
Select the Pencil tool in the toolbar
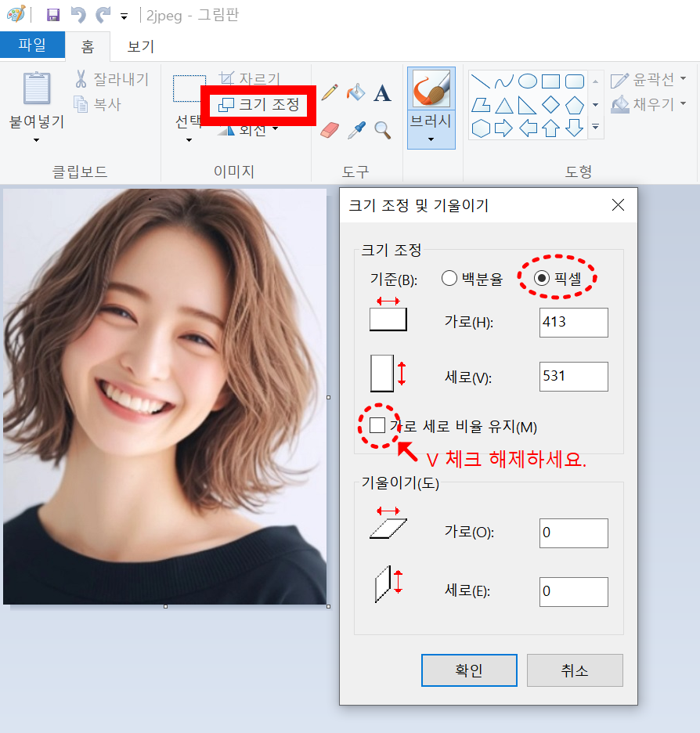click(329, 92)
